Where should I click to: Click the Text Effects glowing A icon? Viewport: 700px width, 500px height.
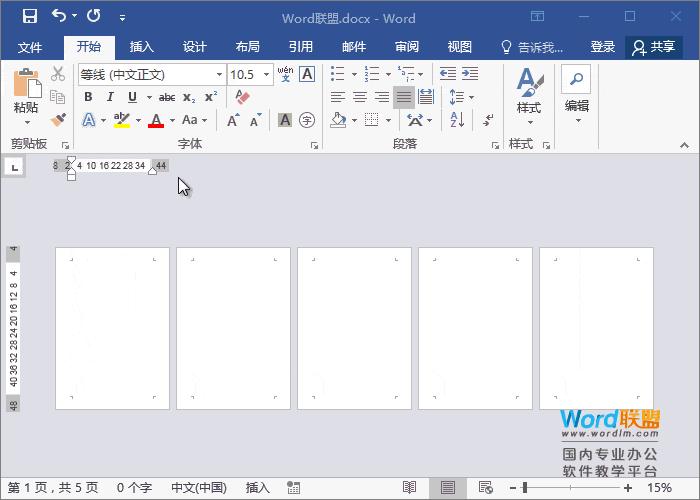point(89,120)
